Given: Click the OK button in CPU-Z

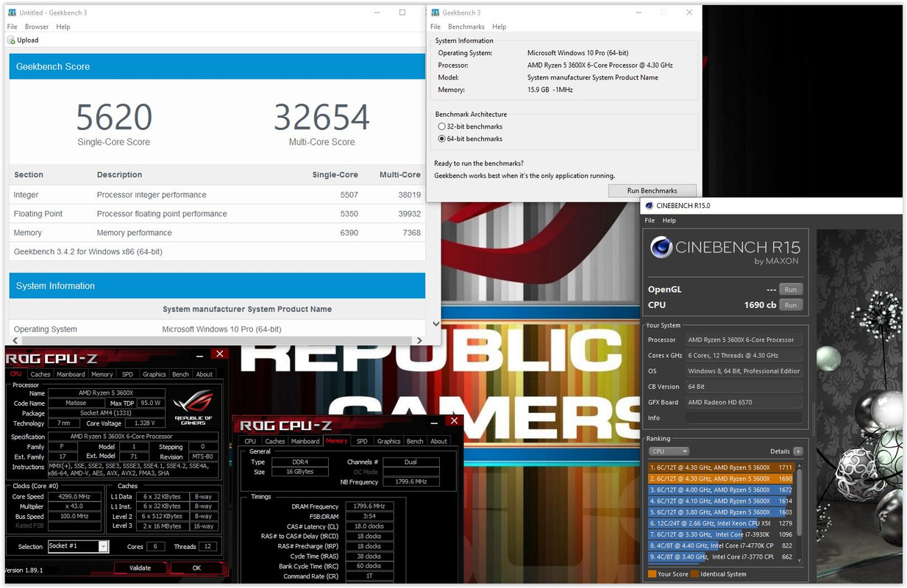Looking at the screenshot, I should (x=196, y=567).
